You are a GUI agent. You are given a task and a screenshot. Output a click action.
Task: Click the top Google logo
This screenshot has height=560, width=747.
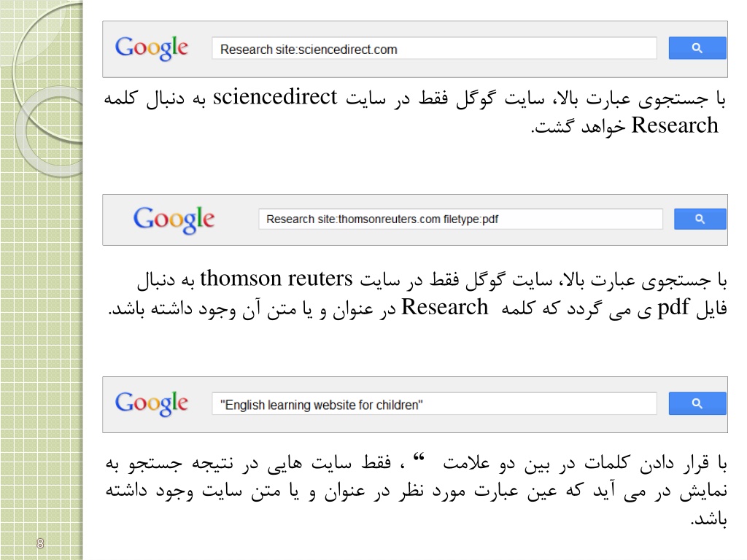pos(152,48)
